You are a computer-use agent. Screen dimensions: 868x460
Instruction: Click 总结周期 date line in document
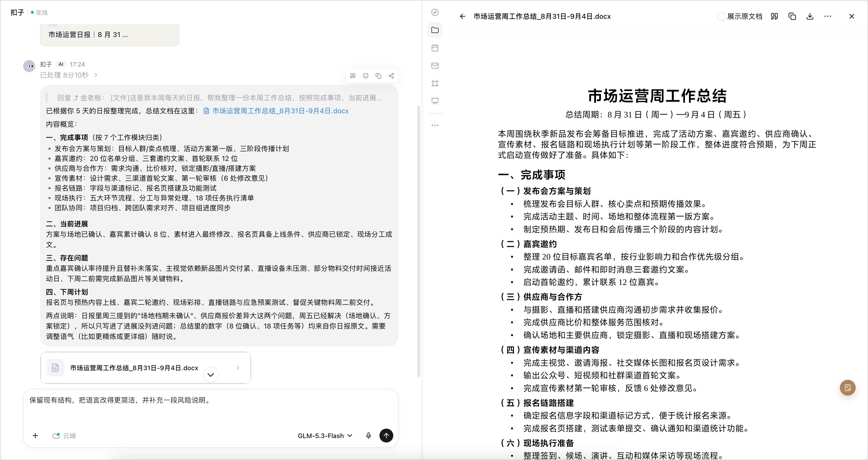pos(657,115)
